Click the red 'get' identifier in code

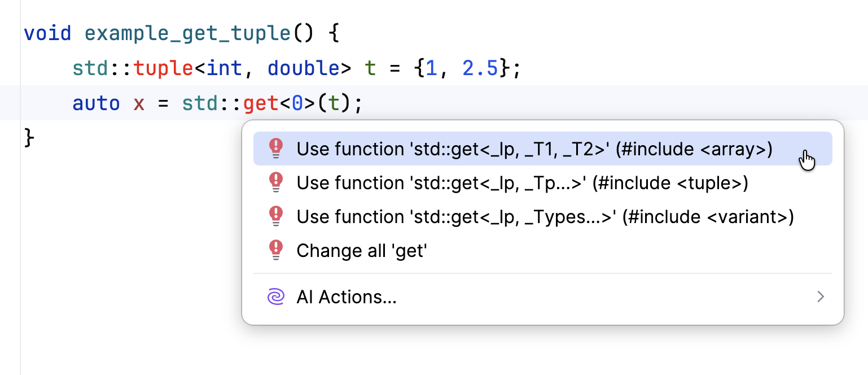pyautogui.click(x=261, y=103)
